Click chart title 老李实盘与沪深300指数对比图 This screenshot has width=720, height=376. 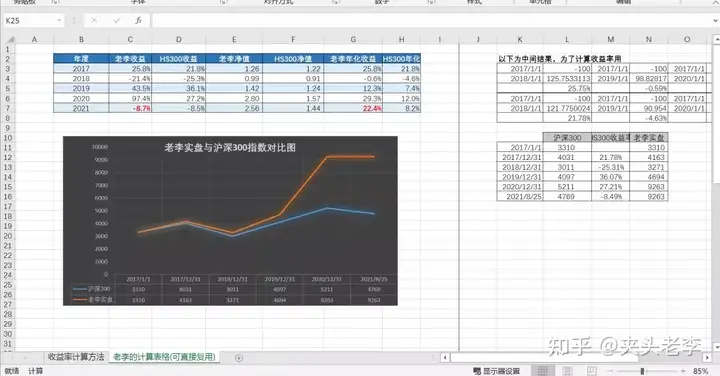(230, 148)
